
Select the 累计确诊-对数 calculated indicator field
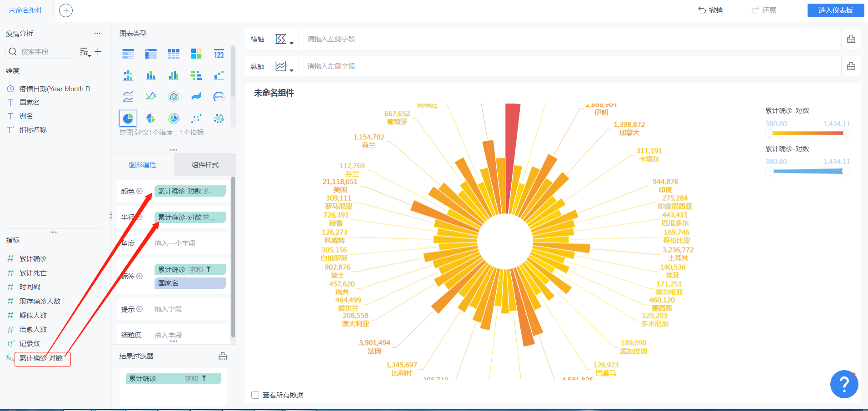41,358
